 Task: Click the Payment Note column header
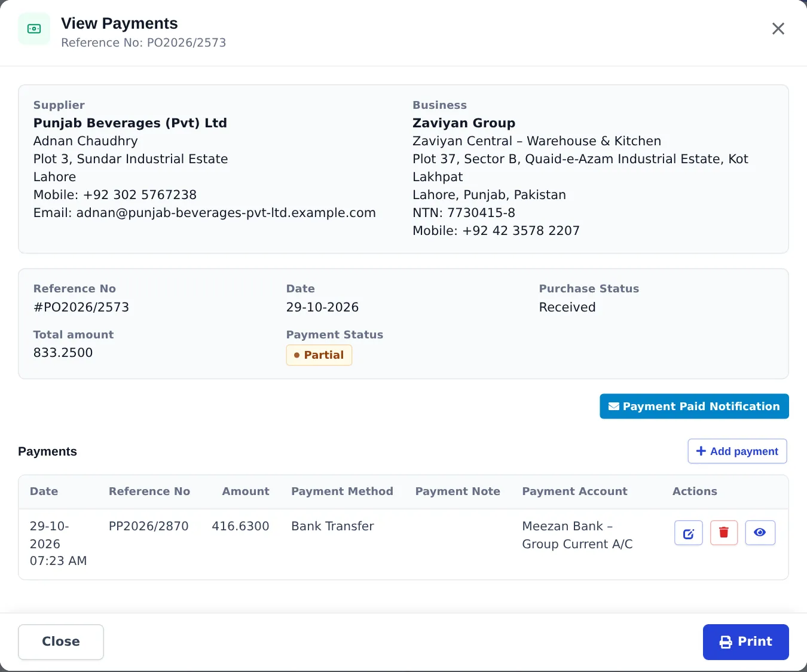point(458,491)
